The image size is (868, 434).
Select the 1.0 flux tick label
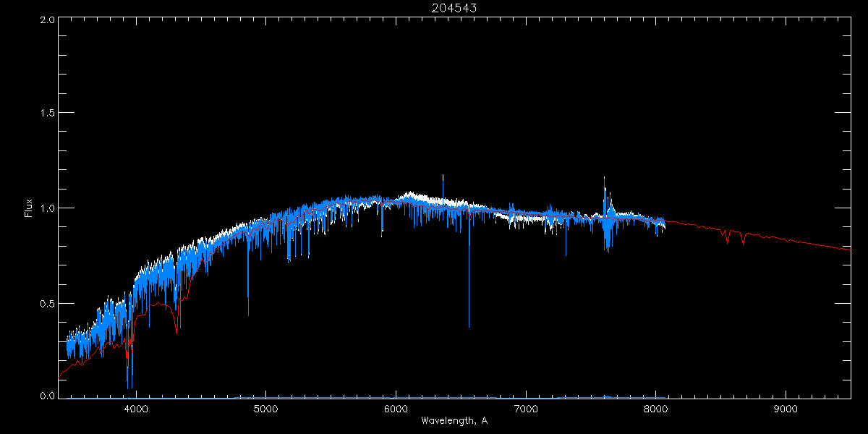coord(47,209)
